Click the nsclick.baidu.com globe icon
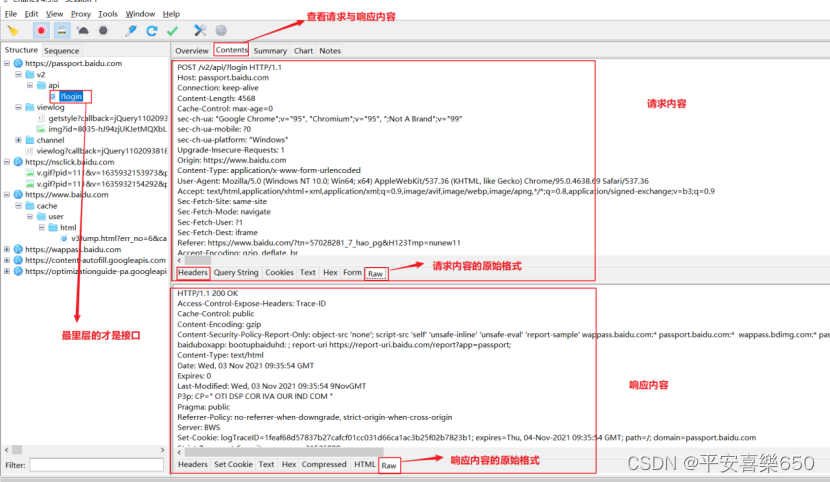The width and height of the screenshot is (830, 482). [x=18, y=162]
